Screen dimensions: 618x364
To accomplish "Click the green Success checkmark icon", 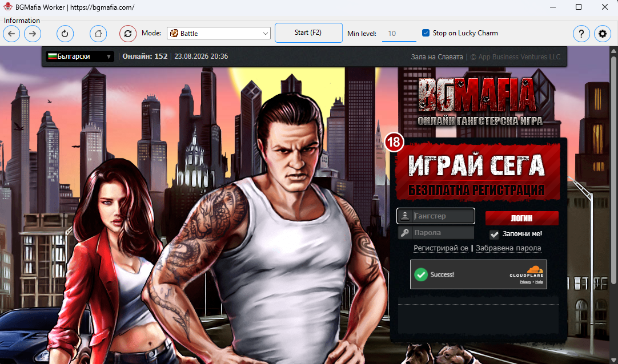I will [x=421, y=274].
